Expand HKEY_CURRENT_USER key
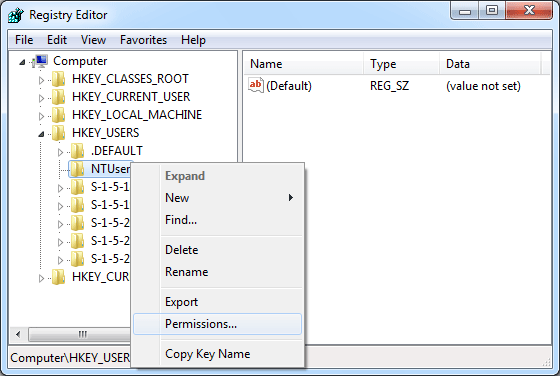Viewport: 560px width, 376px height. 41,98
